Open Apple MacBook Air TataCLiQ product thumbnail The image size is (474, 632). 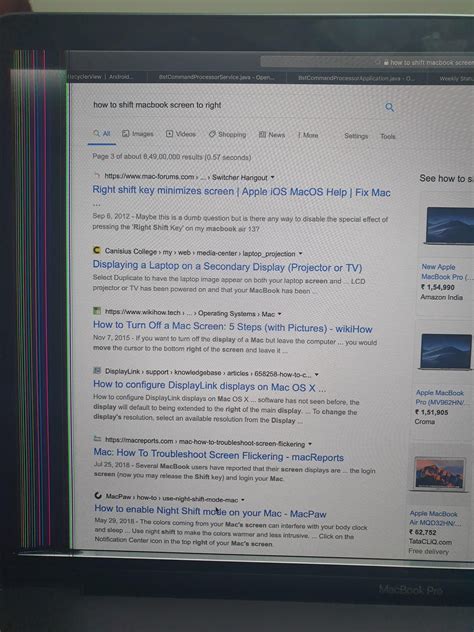coord(439,473)
